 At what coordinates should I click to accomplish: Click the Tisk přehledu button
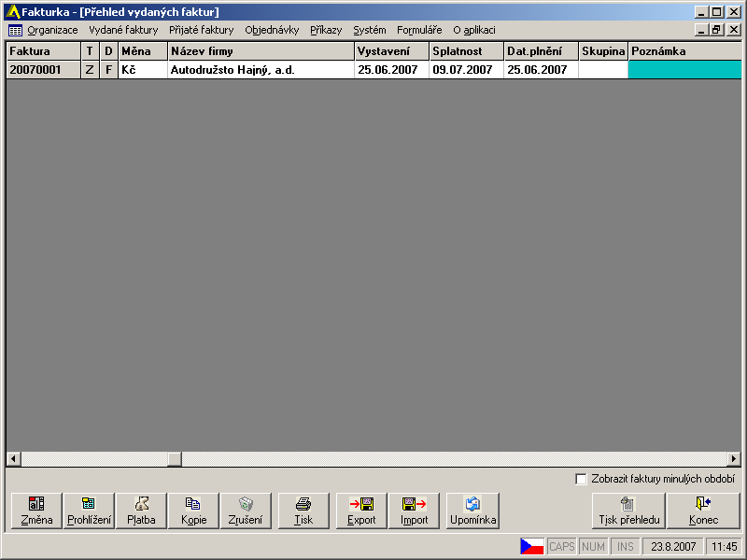click(628, 511)
